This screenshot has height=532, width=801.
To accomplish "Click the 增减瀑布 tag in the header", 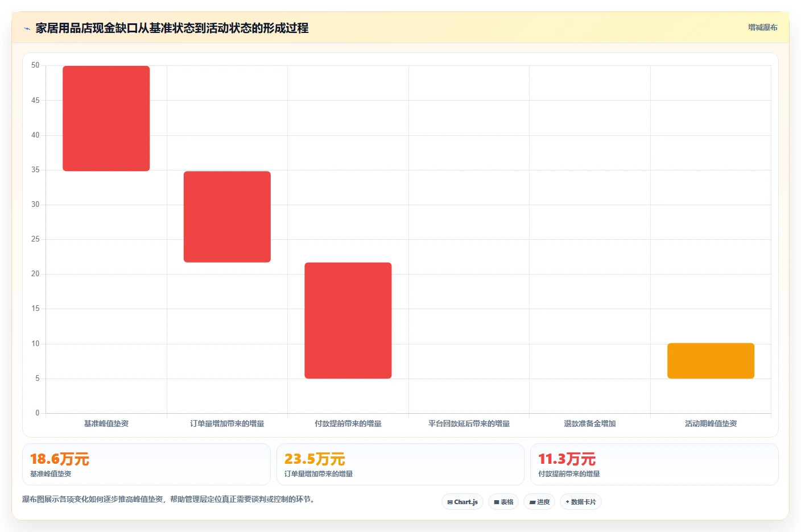I will (762, 27).
